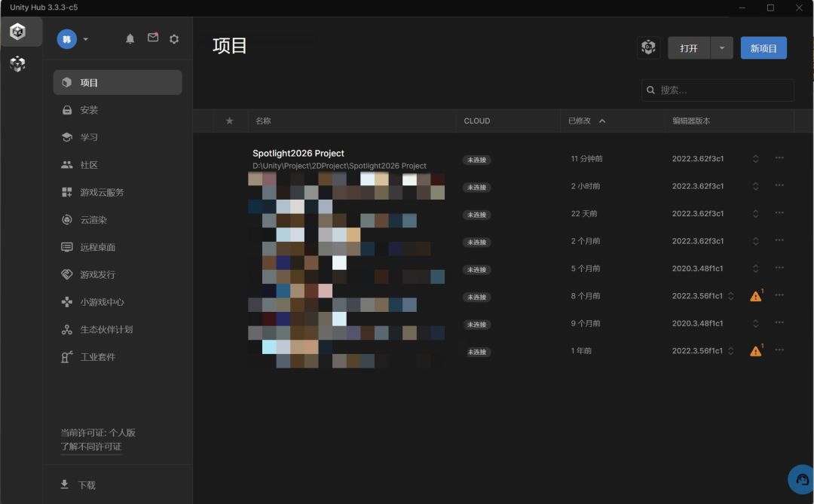Change editor version for 5 个月前 project
Image resolution: width=814 pixels, height=504 pixels.
[755, 269]
